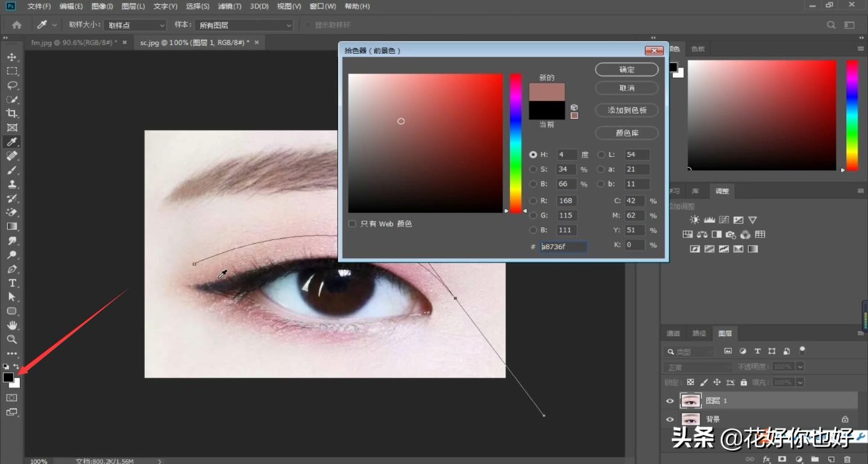Select the Gradient tool
This screenshot has height=464, width=868.
(11, 226)
